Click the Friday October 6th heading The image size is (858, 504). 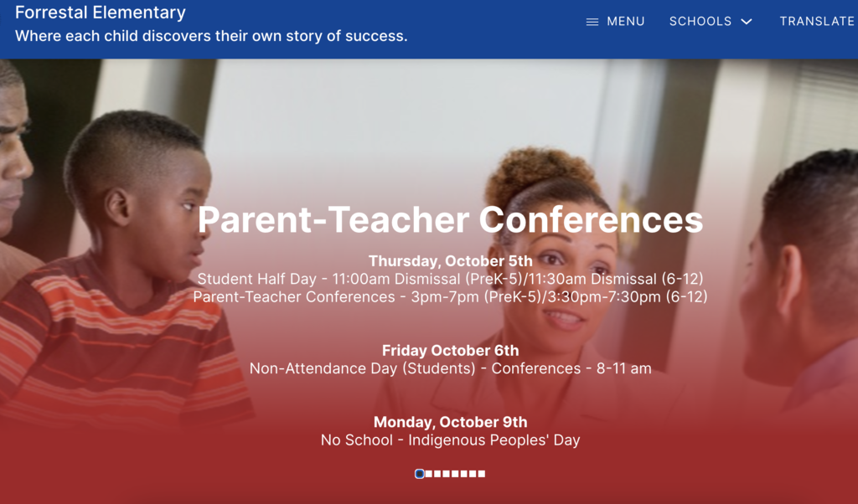pyautogui.click(x=450, y=351)
